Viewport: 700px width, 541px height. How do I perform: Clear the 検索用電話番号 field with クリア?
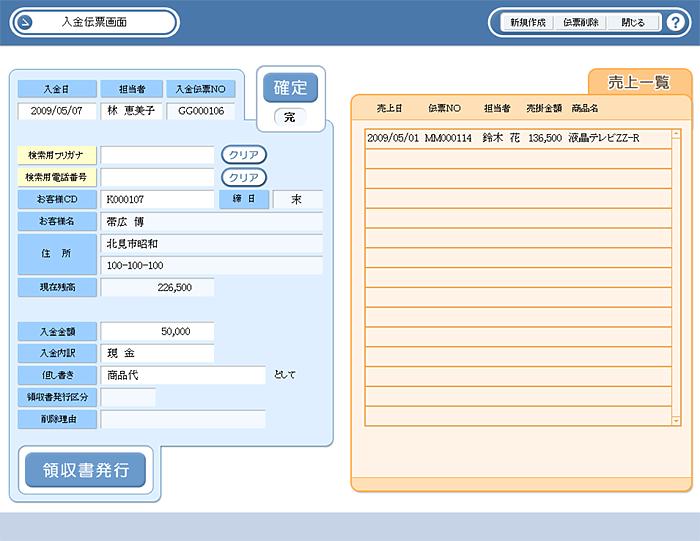click(243, 177)
